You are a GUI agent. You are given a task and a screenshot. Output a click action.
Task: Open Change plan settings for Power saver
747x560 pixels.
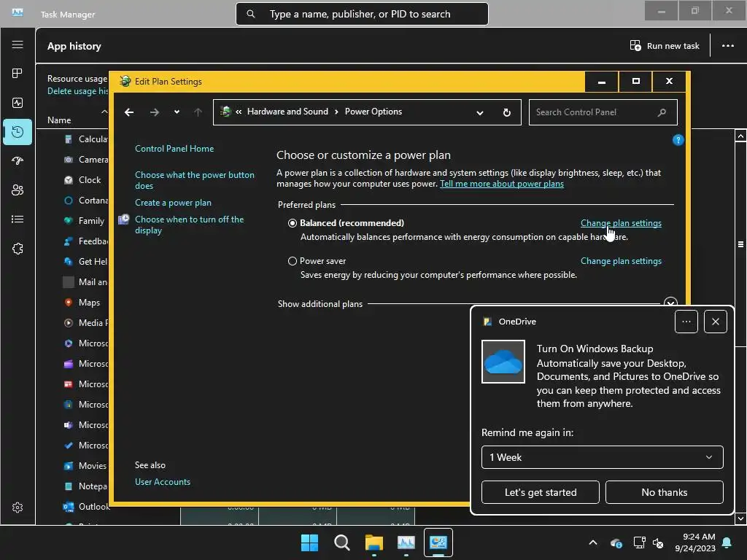click(621, 261)
